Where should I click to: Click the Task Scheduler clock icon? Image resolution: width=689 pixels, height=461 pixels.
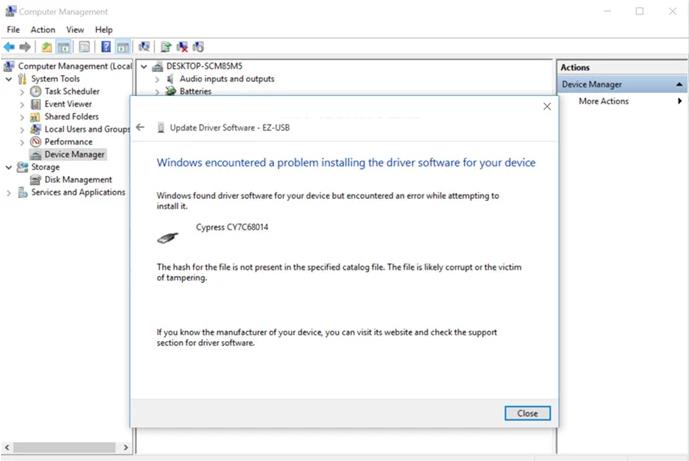tap(36, 91)
